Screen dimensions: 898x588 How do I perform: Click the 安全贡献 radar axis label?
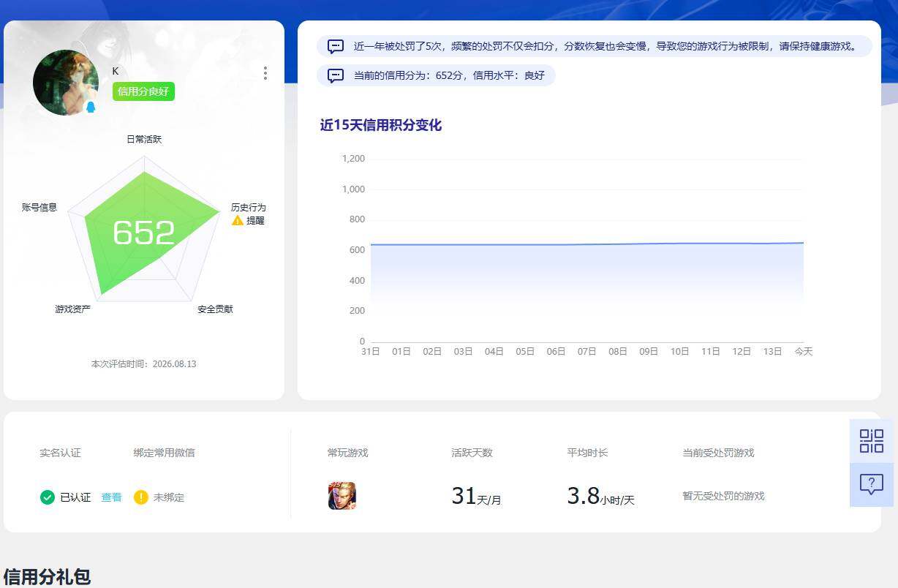pos(215,309)
